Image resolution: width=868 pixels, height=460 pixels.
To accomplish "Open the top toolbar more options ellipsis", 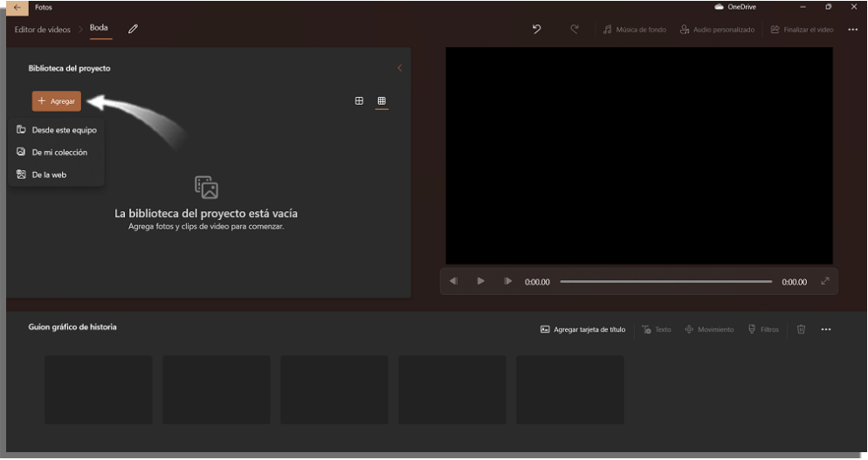I will coord(852,30).
